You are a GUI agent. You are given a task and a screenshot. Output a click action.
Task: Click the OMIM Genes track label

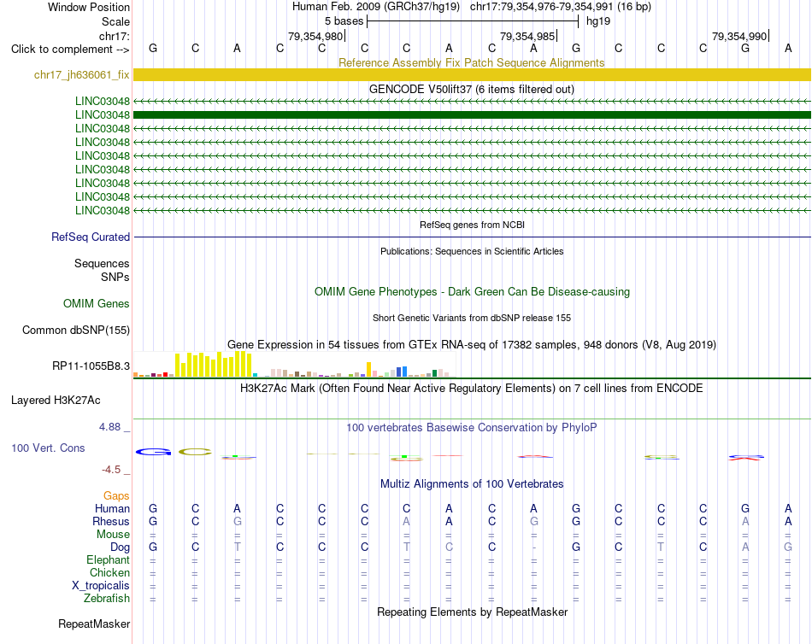96,303
